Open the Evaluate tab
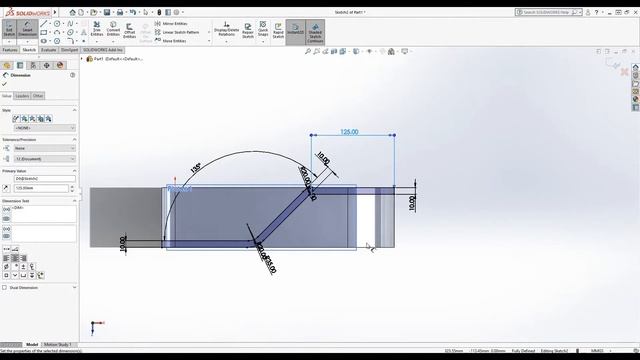Image resolution: width=640 pixels, height=360 pixels. pyautogui.click(x=48, y=50)
